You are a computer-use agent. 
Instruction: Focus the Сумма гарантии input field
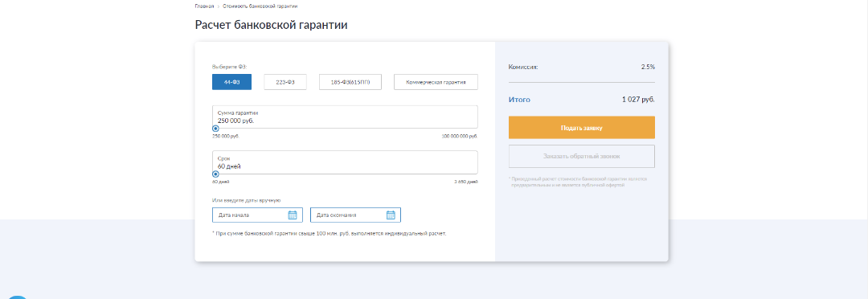coord(345,117)
